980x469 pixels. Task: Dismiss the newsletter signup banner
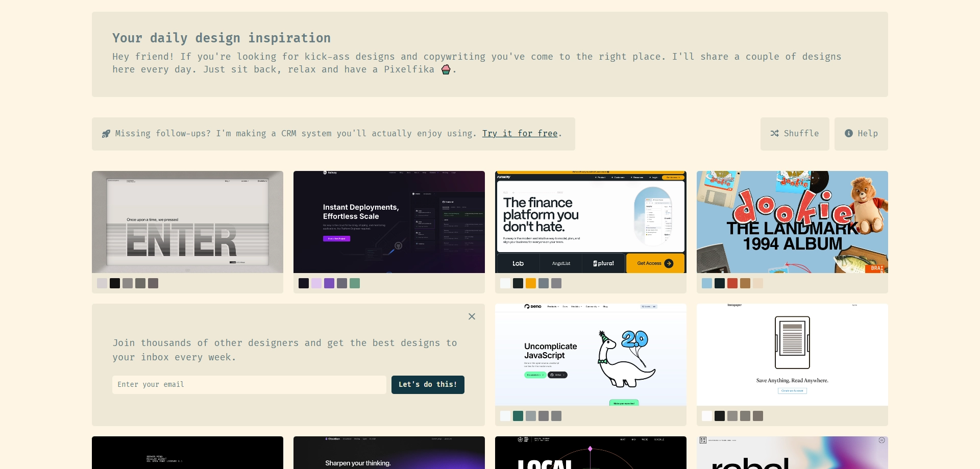tap(472, 316)
